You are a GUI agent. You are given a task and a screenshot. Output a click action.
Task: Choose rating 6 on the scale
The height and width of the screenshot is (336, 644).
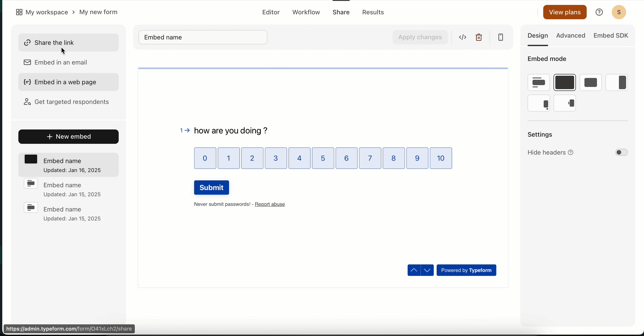346,158
